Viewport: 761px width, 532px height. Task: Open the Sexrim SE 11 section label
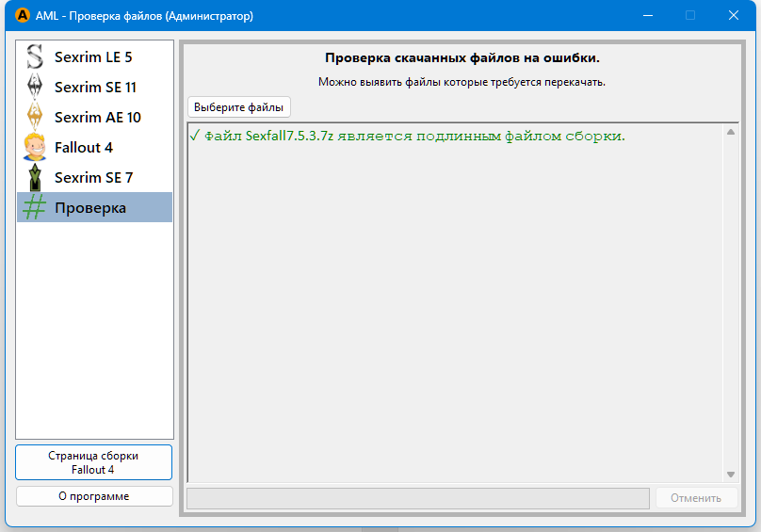point(95,87)
